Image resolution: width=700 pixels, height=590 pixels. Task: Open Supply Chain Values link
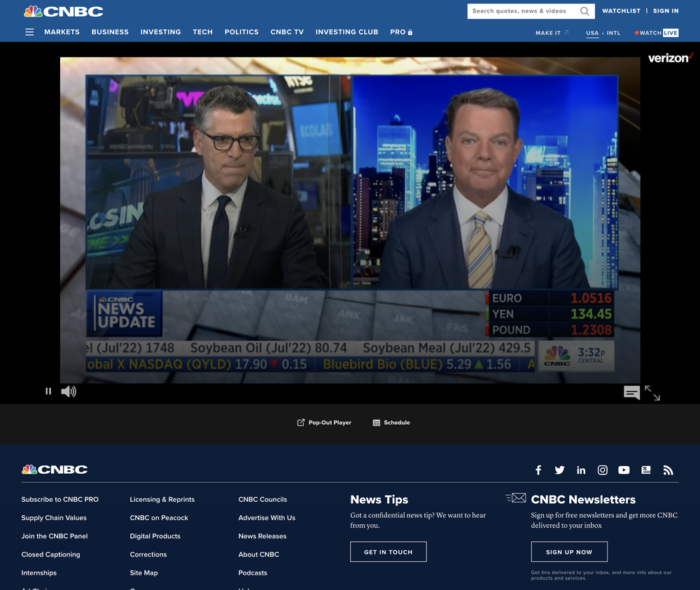tap(54, 518)
